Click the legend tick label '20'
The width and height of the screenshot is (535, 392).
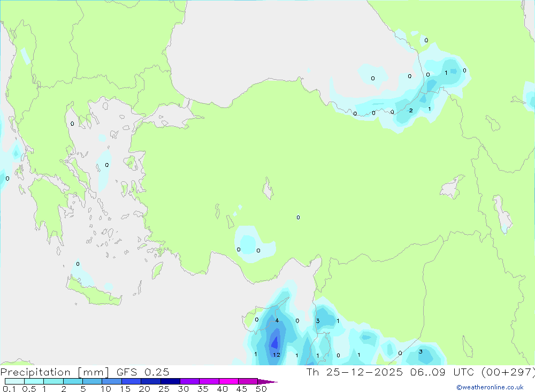(144, 389)
